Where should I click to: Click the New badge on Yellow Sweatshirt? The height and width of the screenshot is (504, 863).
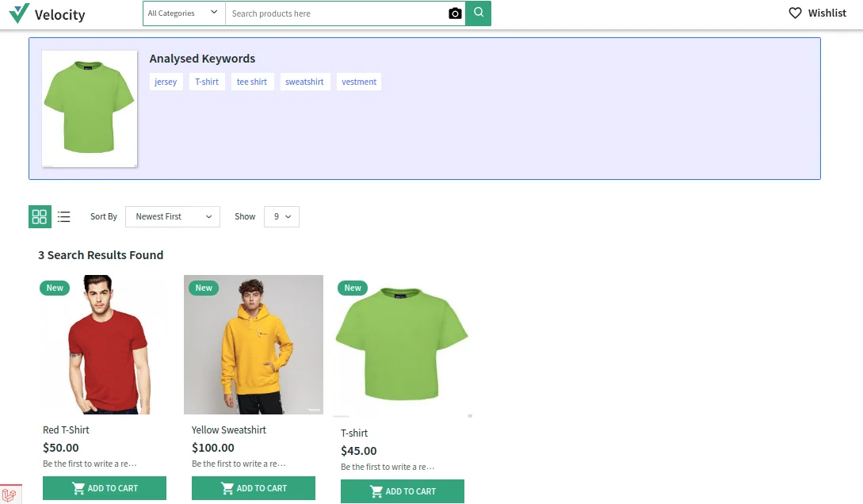204,288
